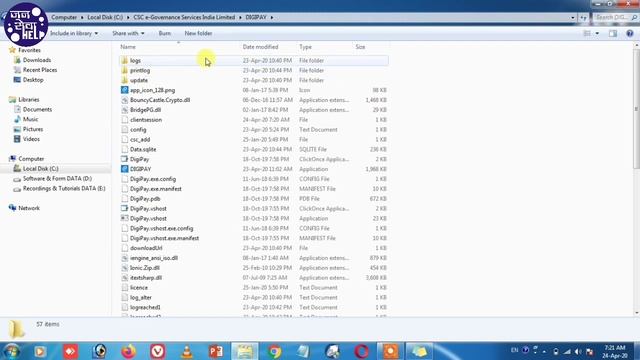Click CSC e-Governance Services India Limited breadcrumb
640x360 pixels.
184,18
